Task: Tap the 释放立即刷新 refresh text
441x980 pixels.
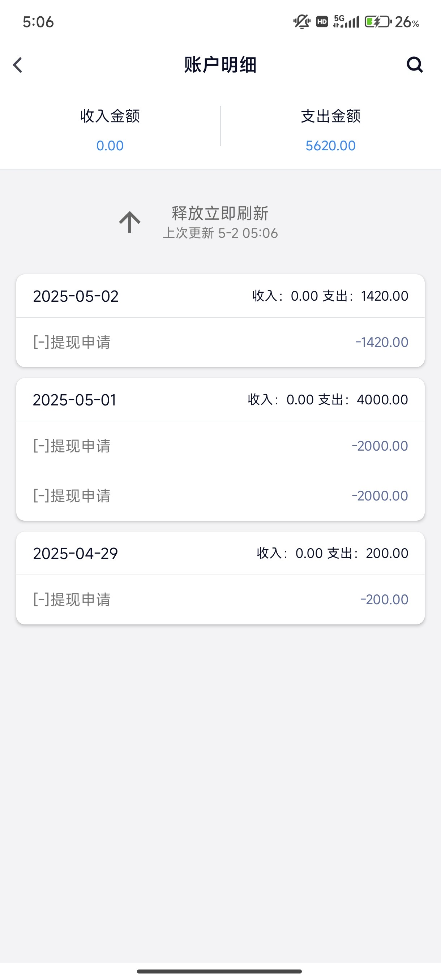Action: (x=220, y=214)
